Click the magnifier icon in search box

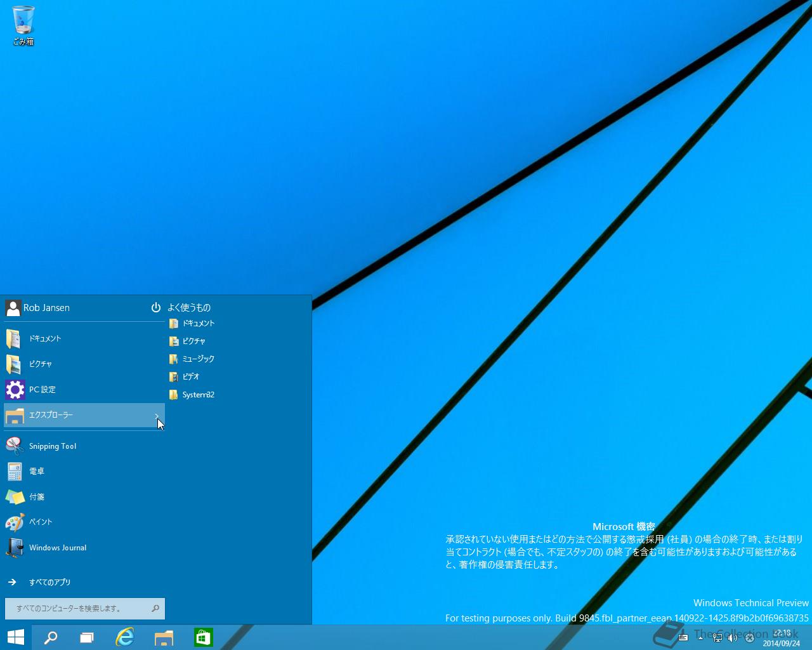[155, 609]
